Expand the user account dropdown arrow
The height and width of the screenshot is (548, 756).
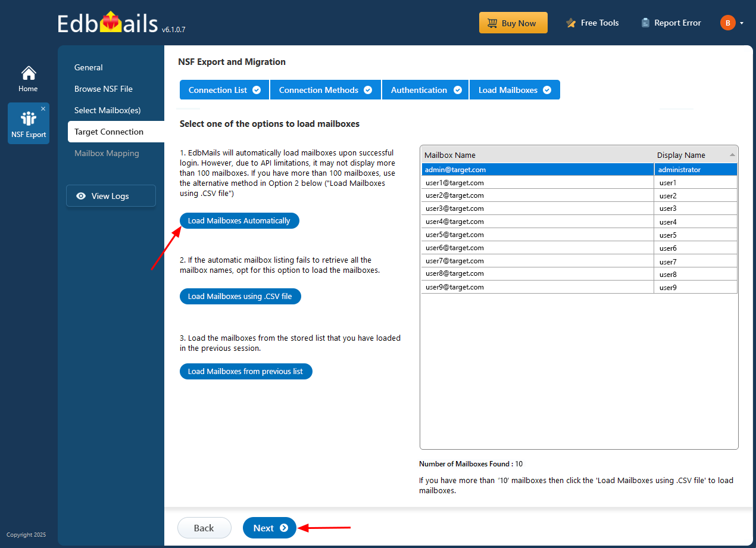click(x=742, y=23)
